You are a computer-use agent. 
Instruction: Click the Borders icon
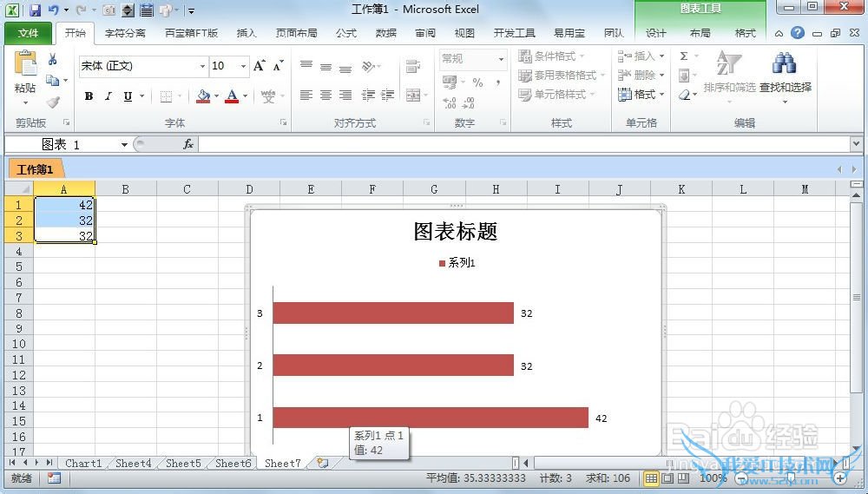point(166,96)
